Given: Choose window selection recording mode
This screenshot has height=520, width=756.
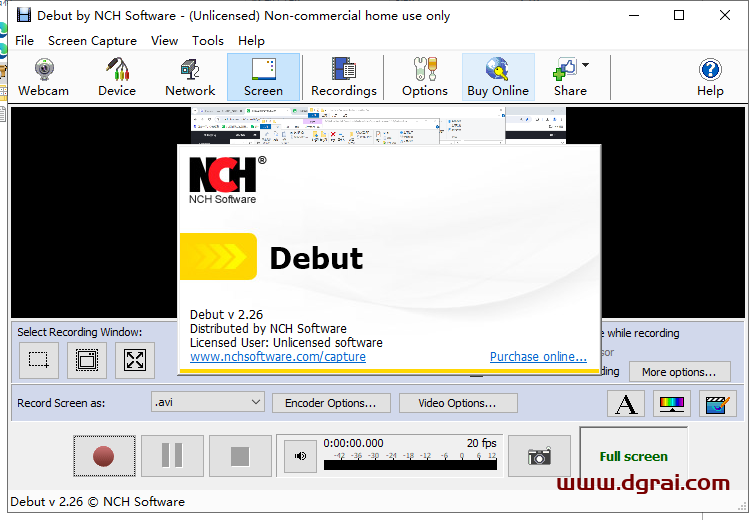Looking at the screenshot, I should (x=87, y=360).
